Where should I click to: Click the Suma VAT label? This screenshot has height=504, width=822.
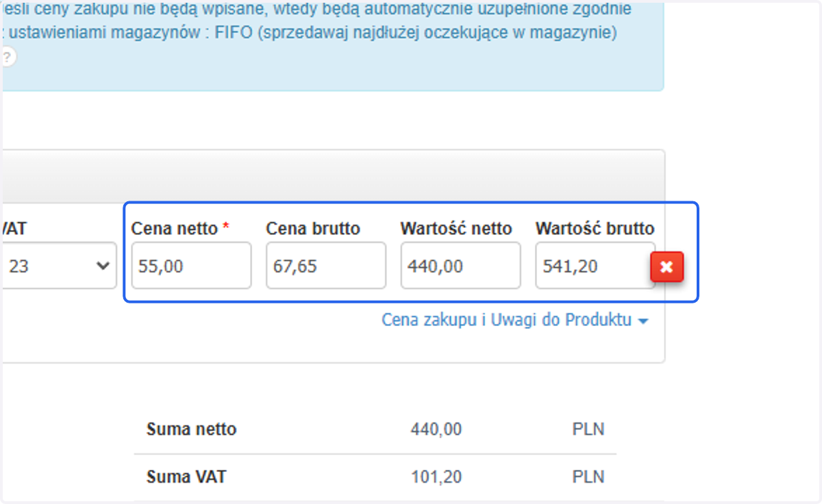coord(186,477)
